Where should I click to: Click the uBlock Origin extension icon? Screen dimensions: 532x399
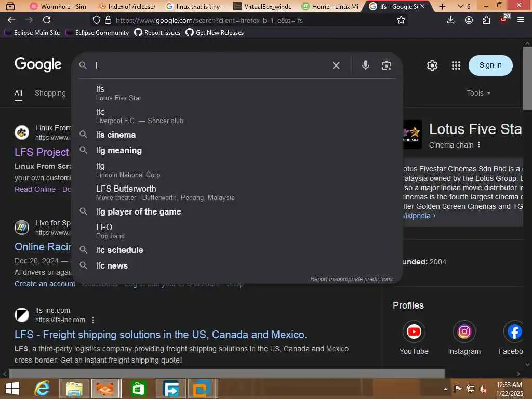pyautogui.click(x=504, y=19)
